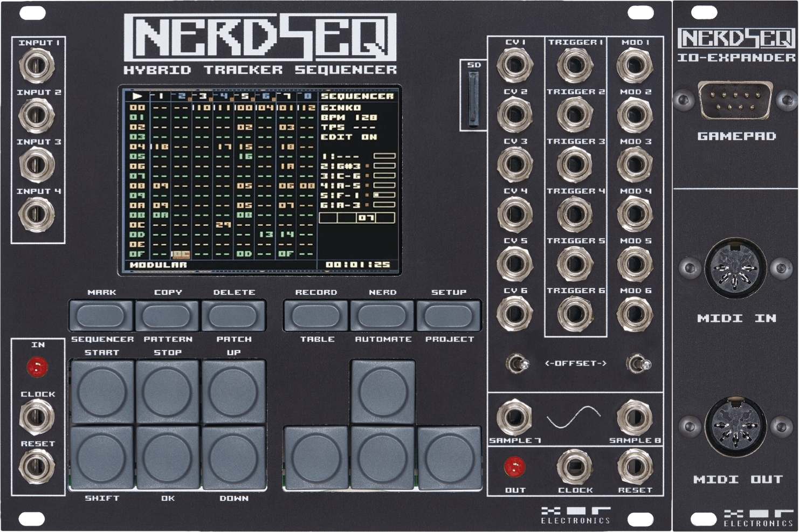799x532 pixels.
Task: Click the play arrow on the display
Action: tap(137, 96)
